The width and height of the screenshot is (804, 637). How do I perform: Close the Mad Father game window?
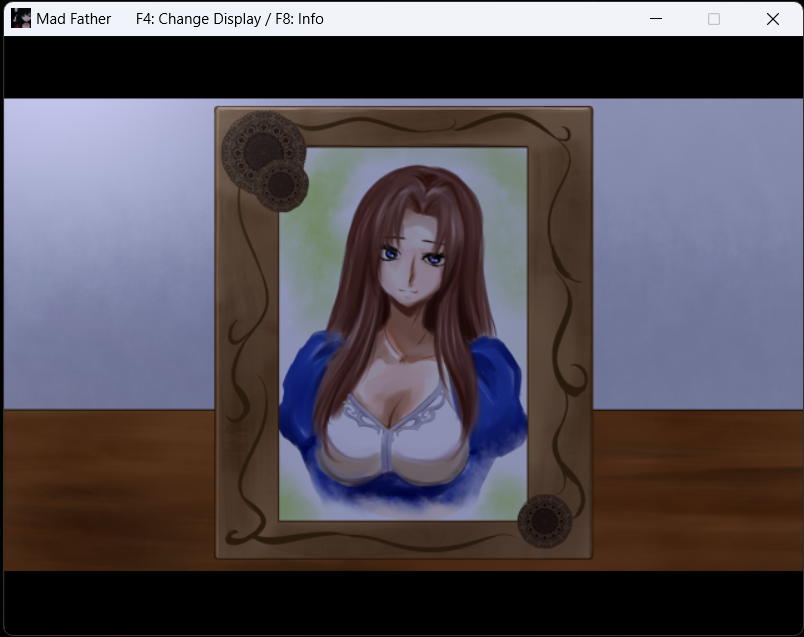pyautogui.click(x=773, y=19)
